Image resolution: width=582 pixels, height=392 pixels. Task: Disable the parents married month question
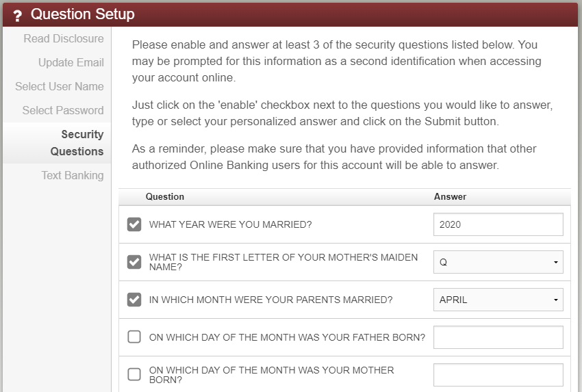tap(134, 300)
